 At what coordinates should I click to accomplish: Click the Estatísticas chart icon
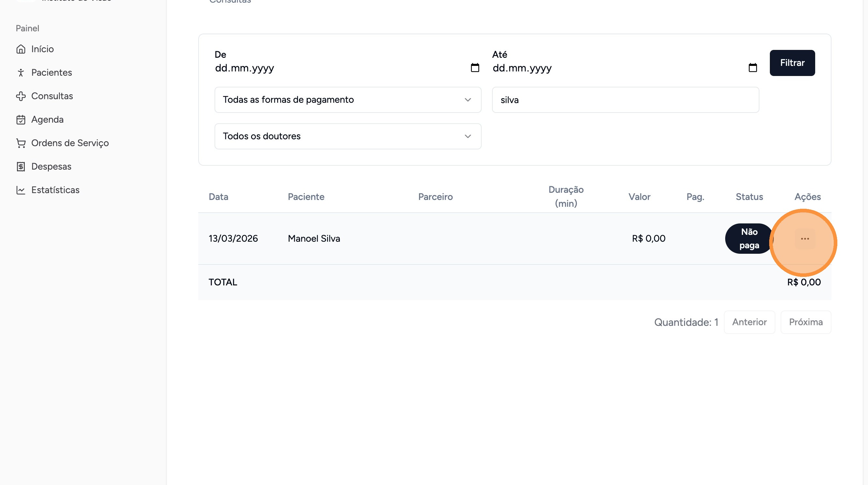[21, 190]
